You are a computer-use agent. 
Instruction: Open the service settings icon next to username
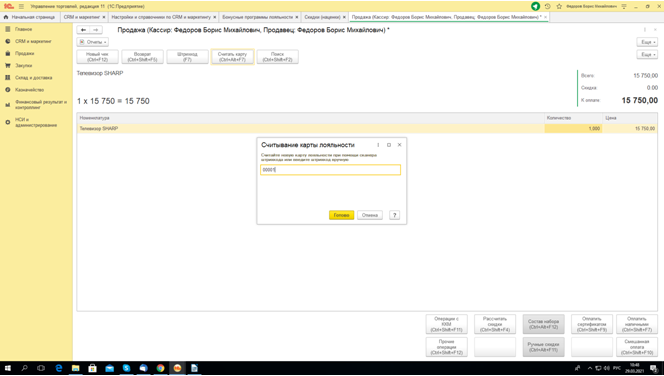(x=624, y=6)
